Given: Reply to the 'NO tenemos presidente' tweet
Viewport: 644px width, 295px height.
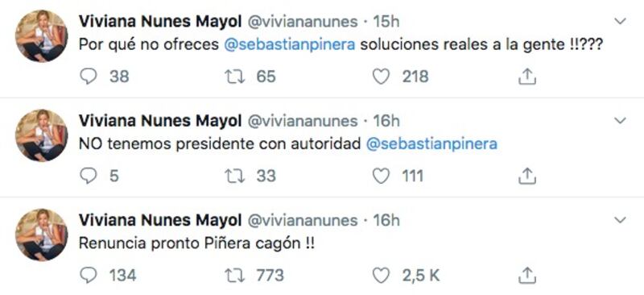Looking at the screenshot, I should click(x=88, y=176).
